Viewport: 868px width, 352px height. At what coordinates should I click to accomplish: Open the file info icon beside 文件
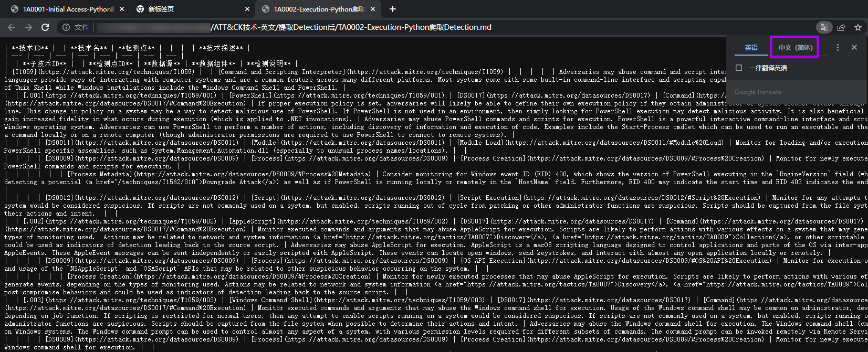point(66,27)
